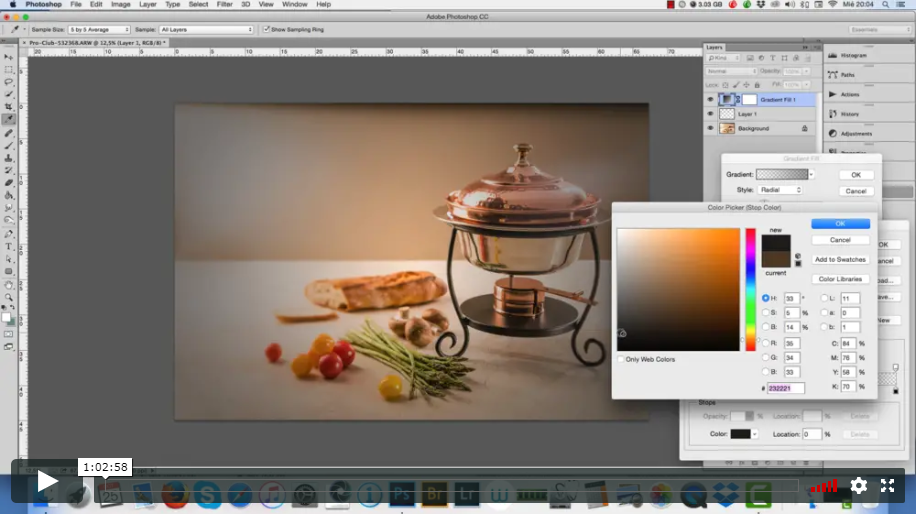
Task: Select the Lasso tool
Action: click(x=8, y=82)
